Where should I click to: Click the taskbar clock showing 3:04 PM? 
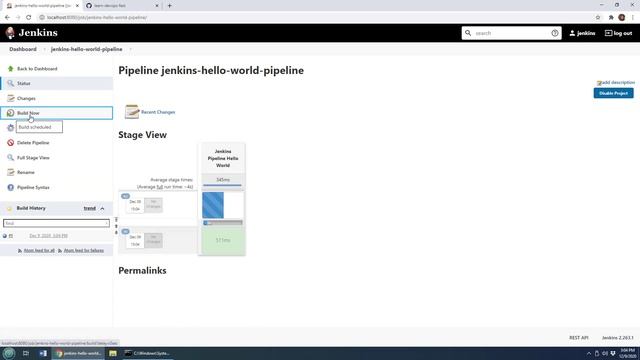627,353
